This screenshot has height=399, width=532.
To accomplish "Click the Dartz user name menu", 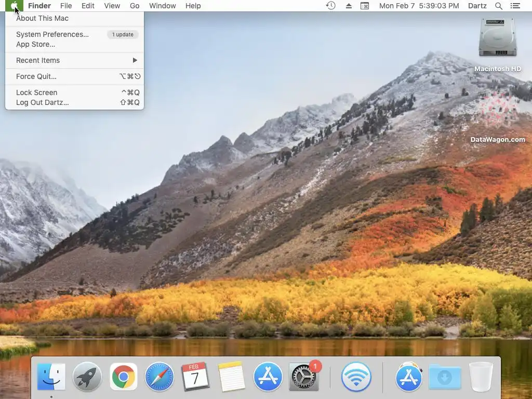I will [x=477, y=6].
